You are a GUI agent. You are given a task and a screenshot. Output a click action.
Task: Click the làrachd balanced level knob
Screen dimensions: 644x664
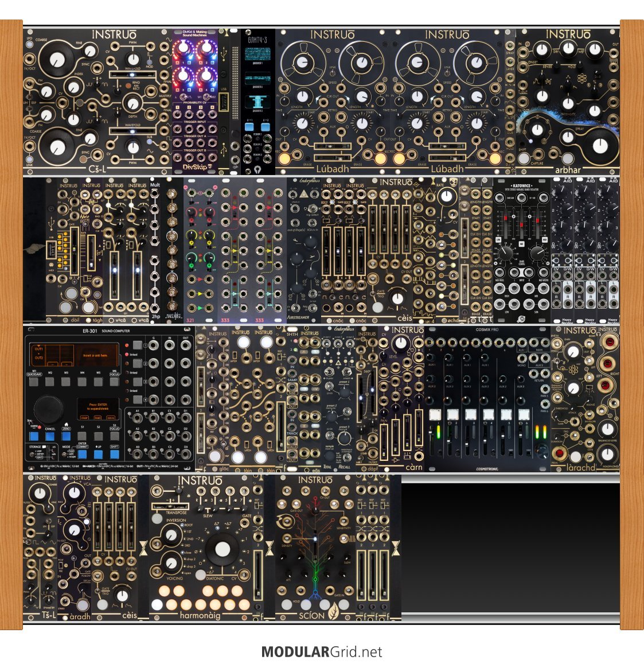[x=607, y=429]
